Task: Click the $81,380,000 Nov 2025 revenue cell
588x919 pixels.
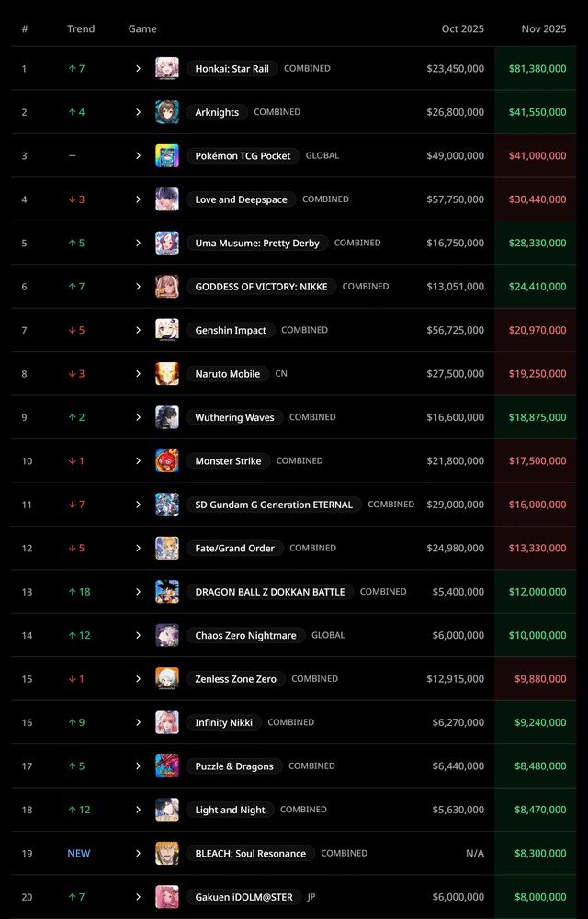Action: click(x=537, y=69)
